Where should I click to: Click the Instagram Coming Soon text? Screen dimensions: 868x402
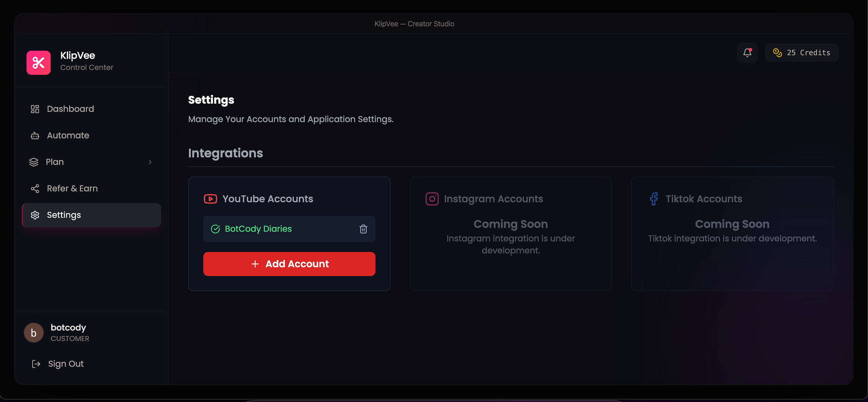[x=511, y=224]
